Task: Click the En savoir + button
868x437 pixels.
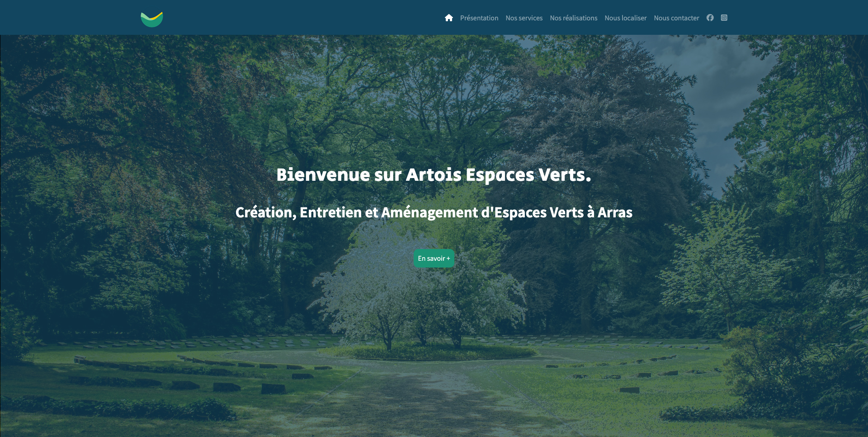Action: 434,258
